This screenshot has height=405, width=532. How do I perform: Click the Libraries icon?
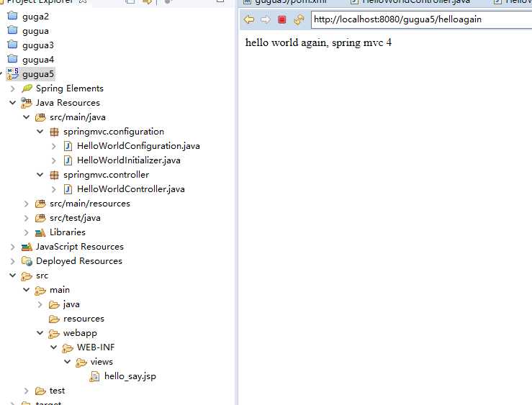click(40, 232)
